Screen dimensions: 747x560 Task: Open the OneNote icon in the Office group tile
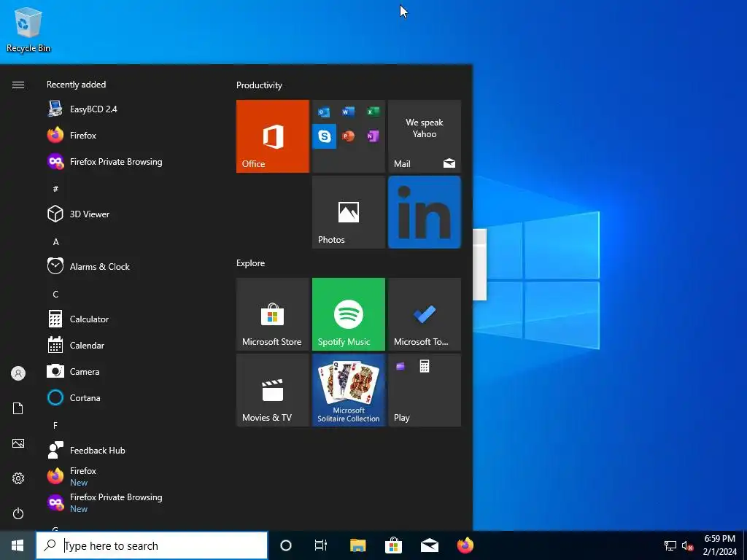pyautogui.click(x=373, y=136)
